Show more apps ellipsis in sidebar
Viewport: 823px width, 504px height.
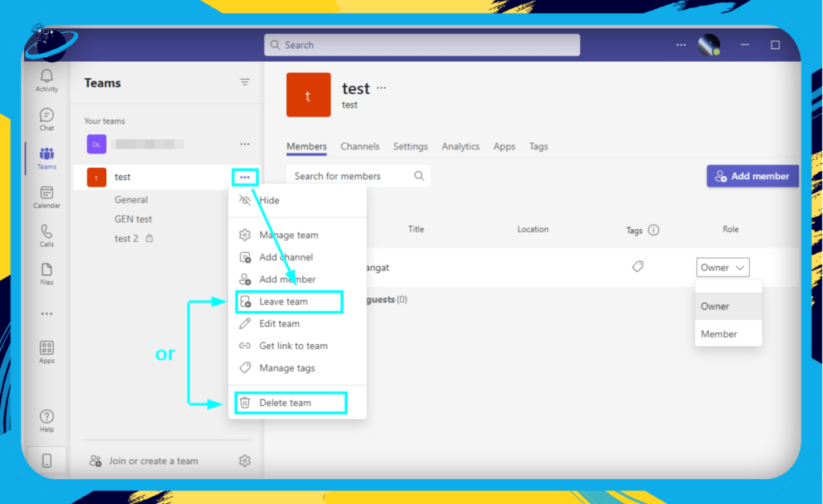click(x=47, y=314)
